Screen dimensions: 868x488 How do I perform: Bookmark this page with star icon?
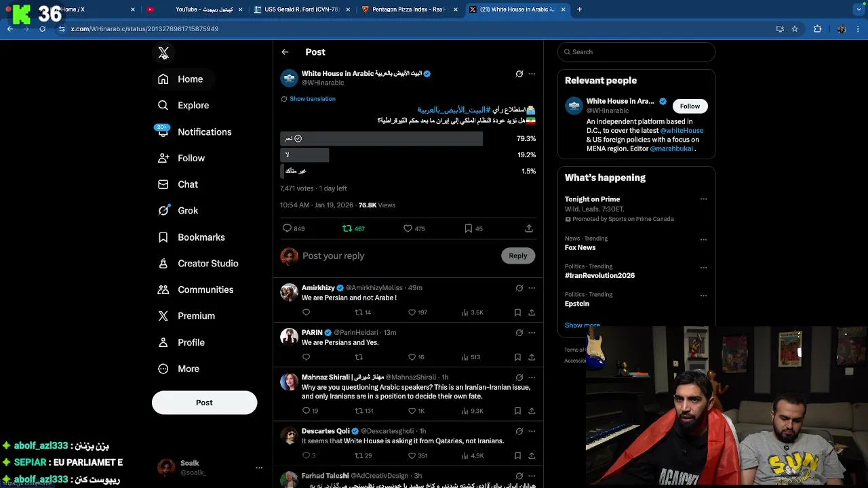(795, 29)
